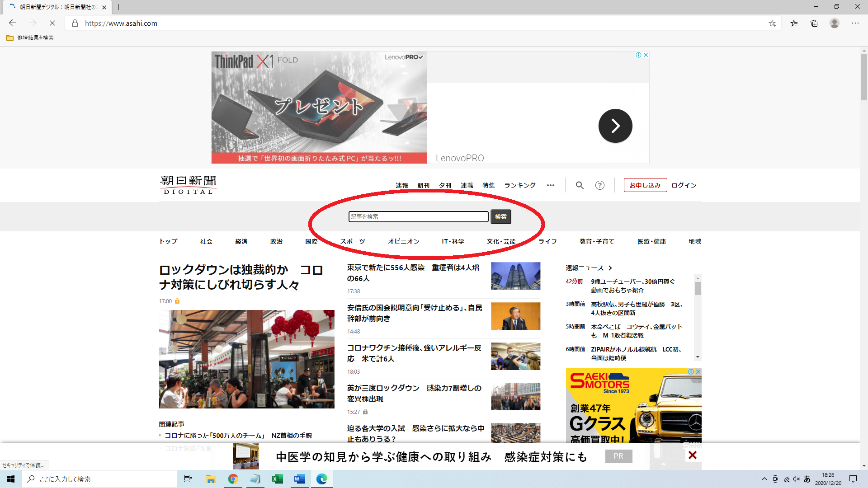The height and width of the screenshot is (488, 868).
Task: Click the 記事を検索 search input field
Action: (x=418, y=217)
